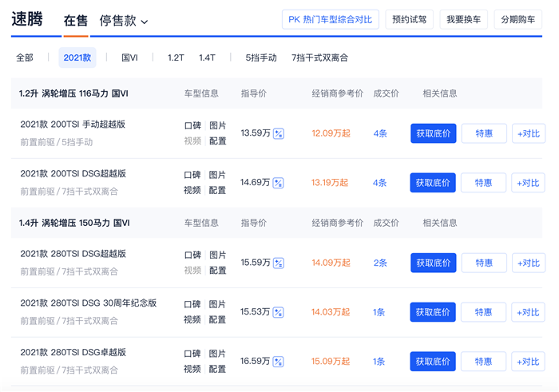Filter by 5挡手动 transmission
The height and width of the screenshot is (392, 559).
pyautogui.click(x=261, y=57)
